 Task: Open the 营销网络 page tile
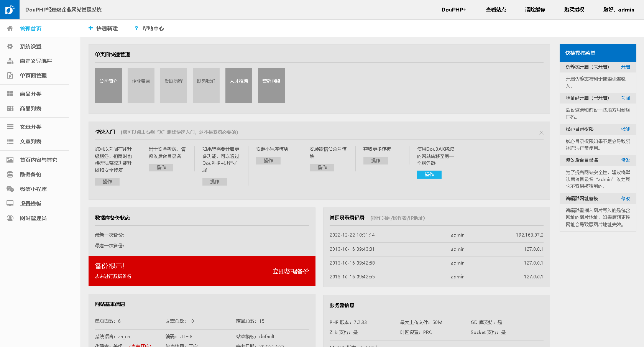point(271,86)
